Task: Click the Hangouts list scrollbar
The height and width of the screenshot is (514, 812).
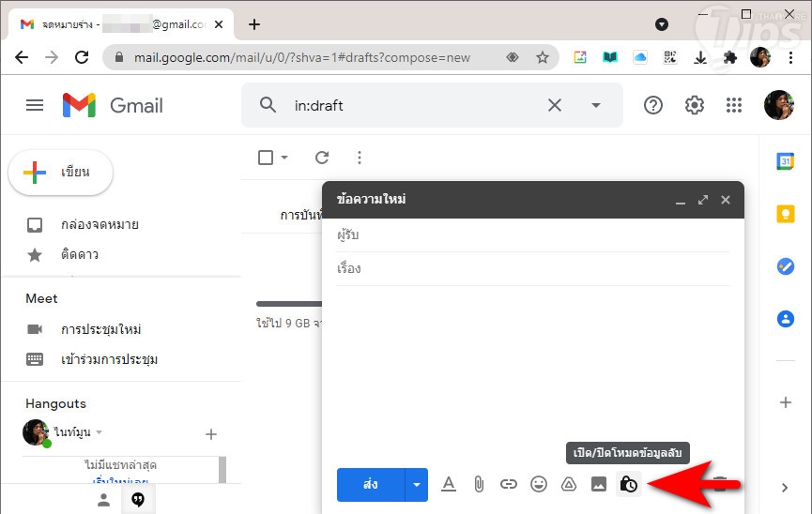Action: [222, 469]
